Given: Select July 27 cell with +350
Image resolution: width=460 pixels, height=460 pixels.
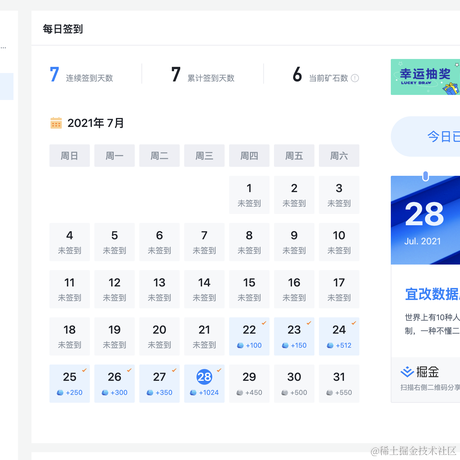Looking at the screenshot, I should click(x=159, y=383).
